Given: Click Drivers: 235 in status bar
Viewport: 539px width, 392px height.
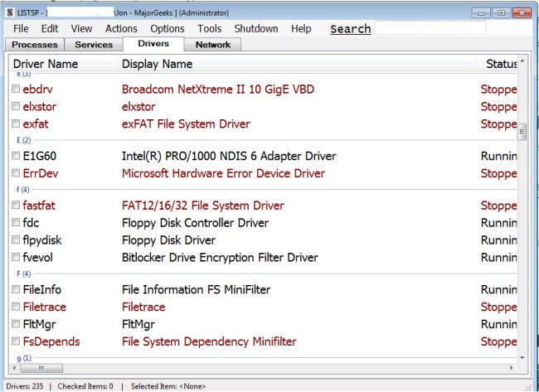Looking at the screenshot, I should coord(25,386).
